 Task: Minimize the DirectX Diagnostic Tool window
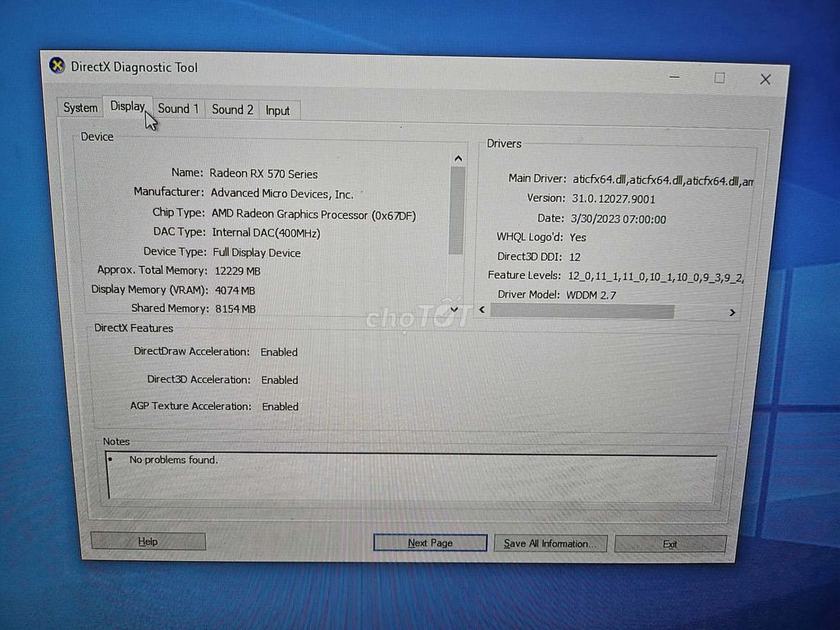click(x=674, y=78)
